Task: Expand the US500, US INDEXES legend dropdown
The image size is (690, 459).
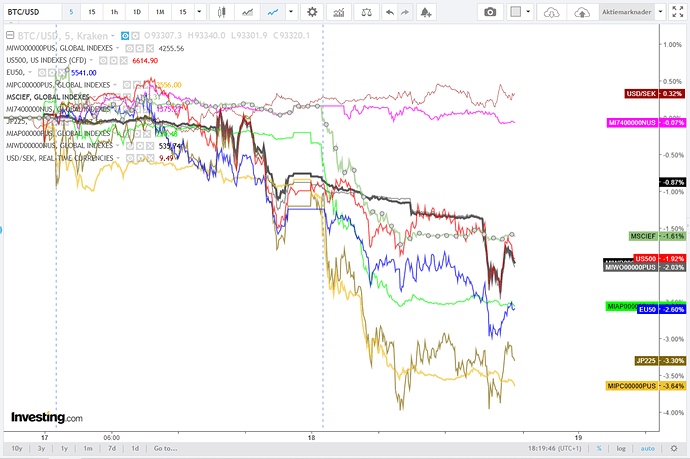Action: click(x=91, y=61)
